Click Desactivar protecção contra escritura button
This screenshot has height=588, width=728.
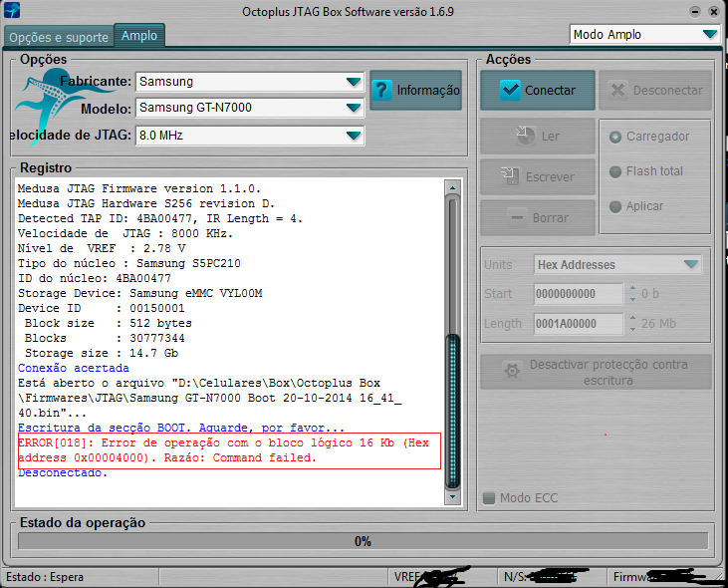coord(597,372)
